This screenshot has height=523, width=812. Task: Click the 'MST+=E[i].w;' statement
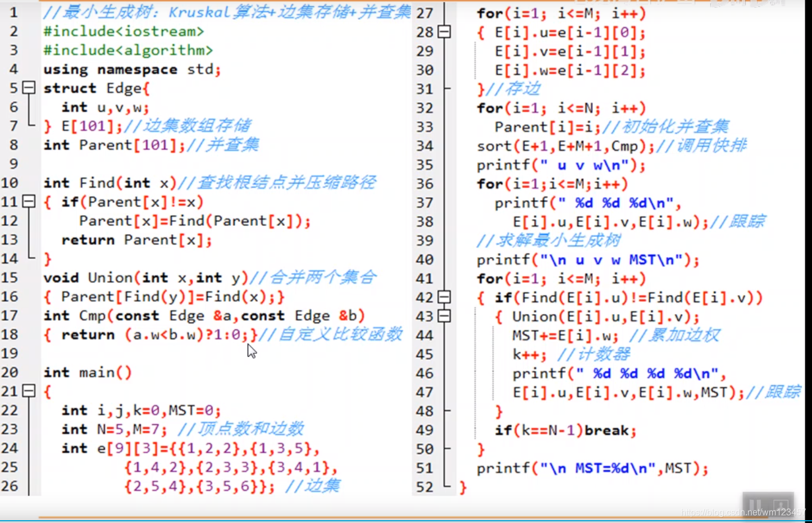[x=565, y=335]
